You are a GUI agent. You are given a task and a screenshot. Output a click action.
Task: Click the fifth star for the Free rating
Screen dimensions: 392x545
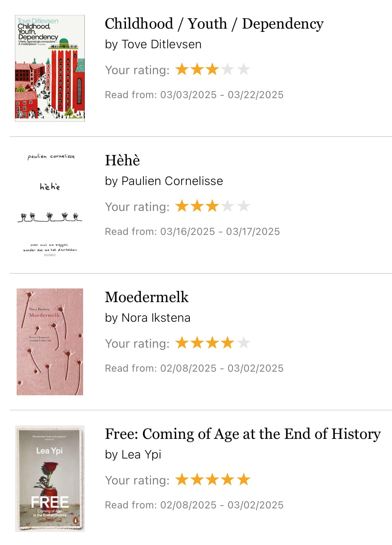coord(244,480)
